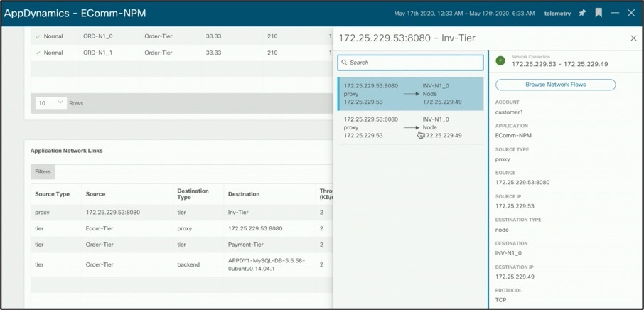Select the APPDY1-MySQL-DB backend destination cell
This screenshot has width=644, height=310.
pyautogui.click(x=267, y=264)
